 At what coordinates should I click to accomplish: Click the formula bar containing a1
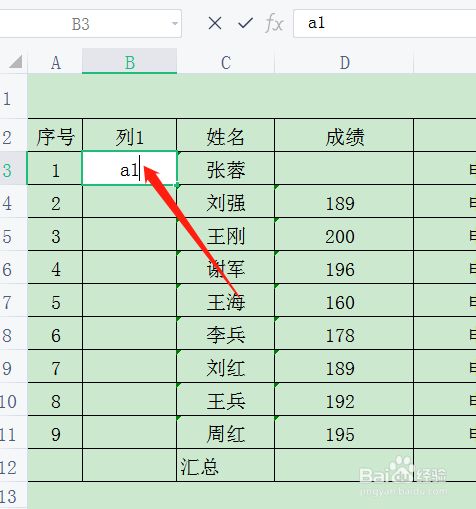385,23
